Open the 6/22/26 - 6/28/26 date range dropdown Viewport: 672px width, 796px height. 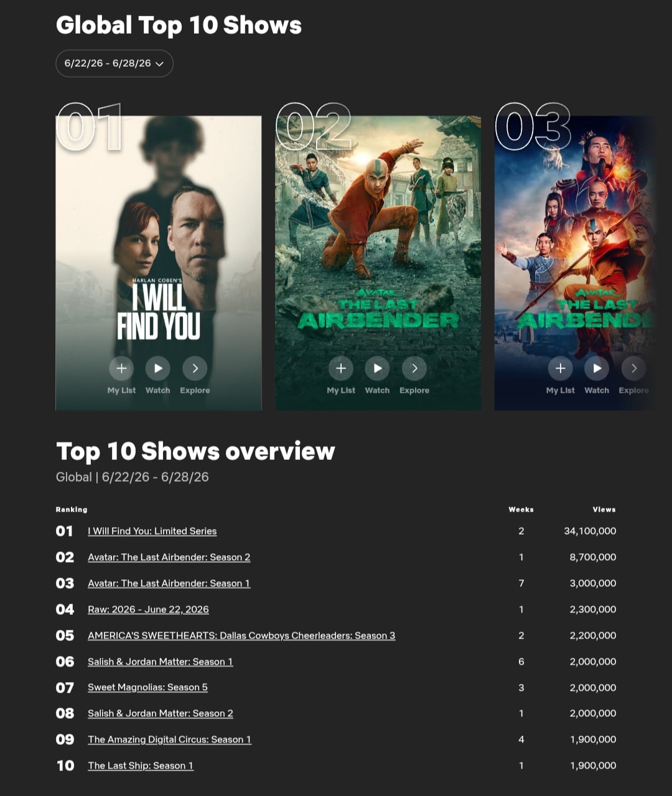[114, 63]
